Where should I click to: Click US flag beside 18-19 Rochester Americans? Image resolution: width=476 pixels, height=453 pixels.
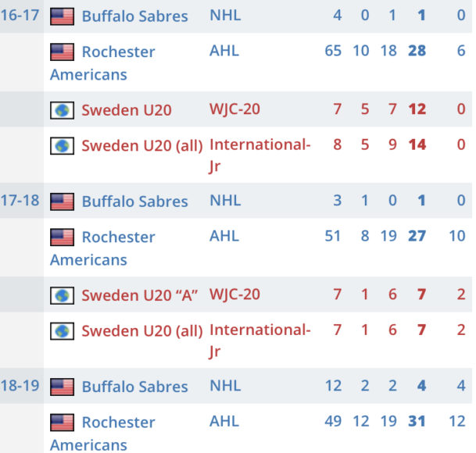(62, 423)
